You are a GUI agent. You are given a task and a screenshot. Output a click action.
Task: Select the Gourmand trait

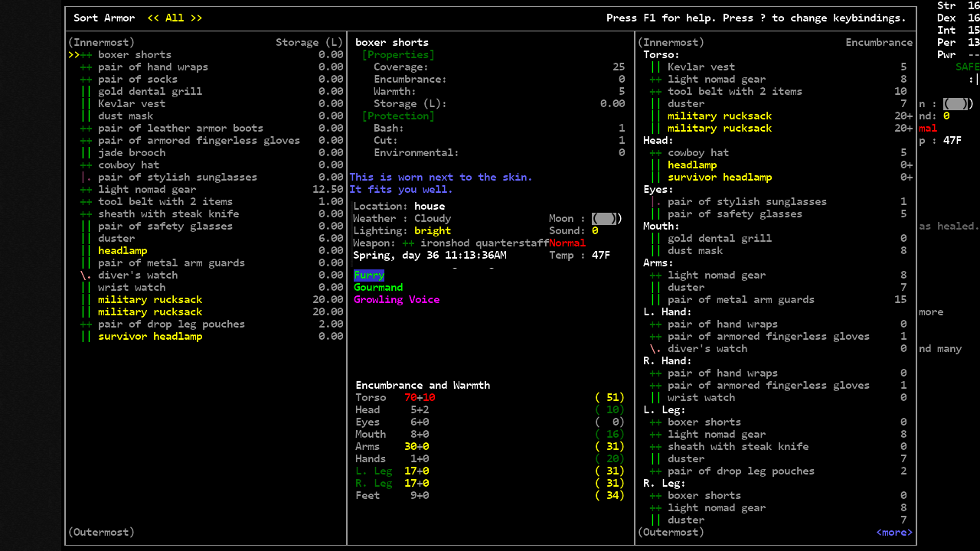pyautogui.click(x=378, y=287)
